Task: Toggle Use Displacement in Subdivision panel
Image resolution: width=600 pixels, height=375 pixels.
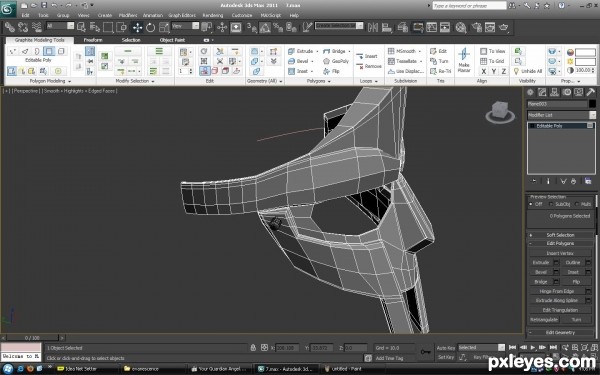Action: point(406,71)
